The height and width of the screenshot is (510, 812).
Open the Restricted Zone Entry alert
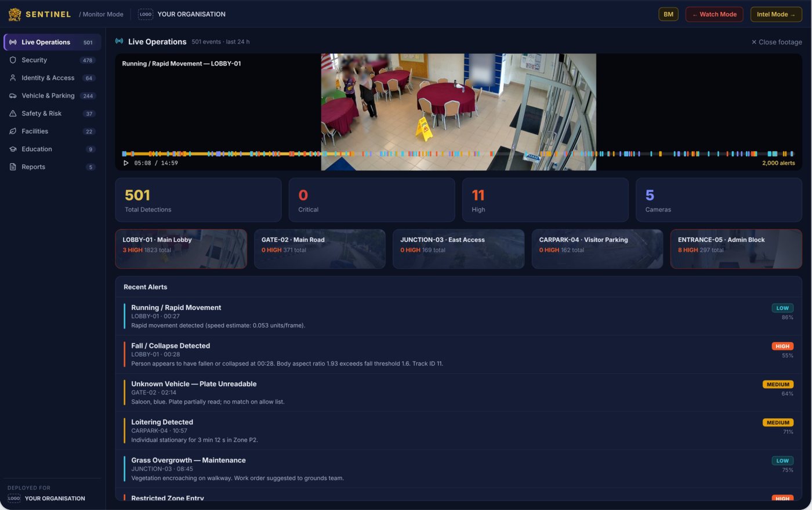458,495
